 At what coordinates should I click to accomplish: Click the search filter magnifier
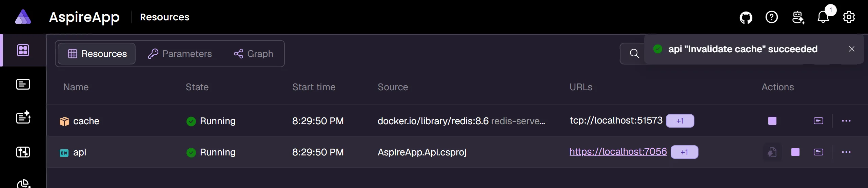click(x=634, y=54)
